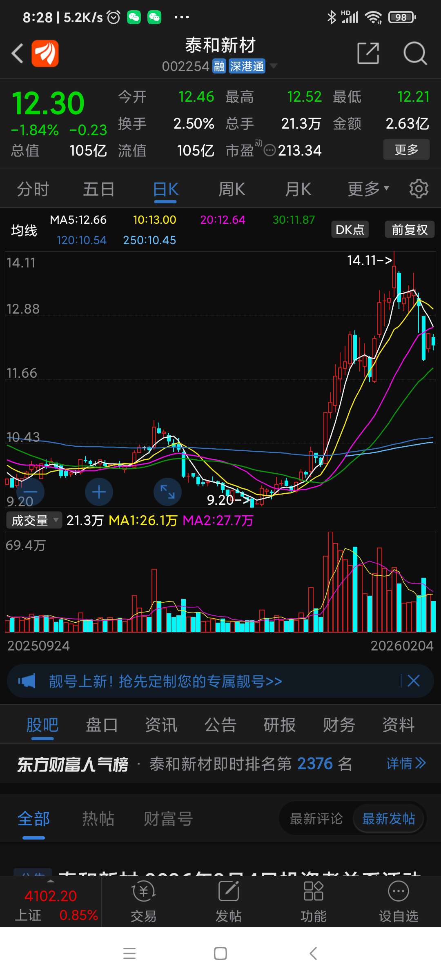
Task: Open the 公告 tab
Action: [x=220, y=725]
